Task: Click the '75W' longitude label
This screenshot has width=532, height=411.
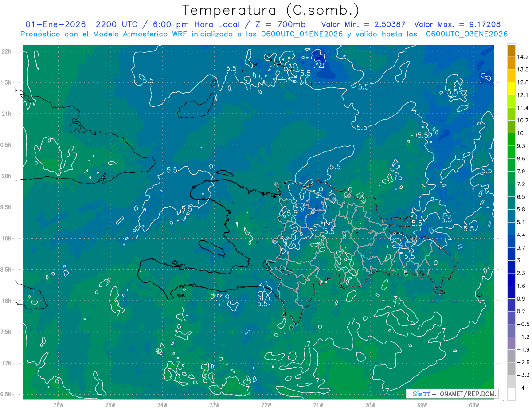Action: pyautogui.click(x=110, y=405)
